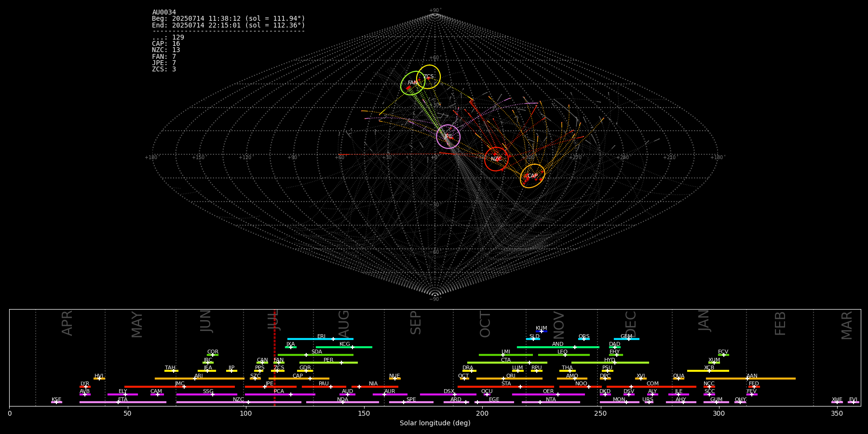Viewport: 868px width, 434px height.
Task: Select the NIA shower bar in timeline
Action: click(375, 387)
